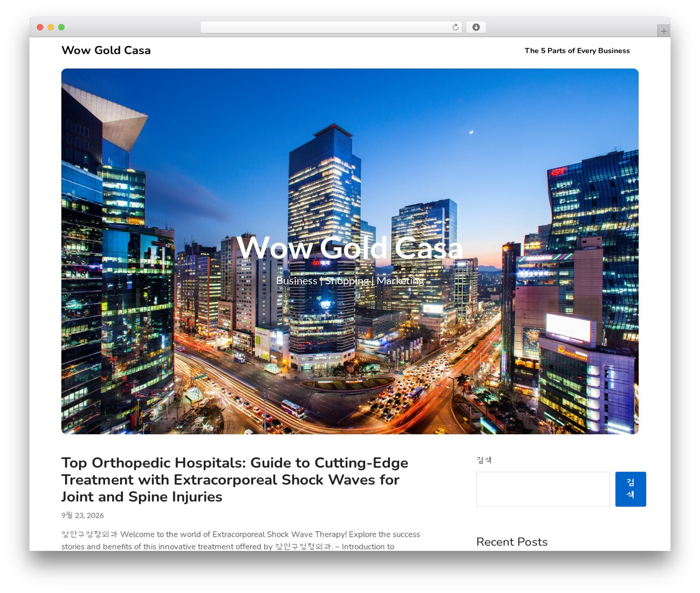700x593 pixels.
Task: Select the Business | Shopping | Marketing tagline
Action: coord(350,281)
